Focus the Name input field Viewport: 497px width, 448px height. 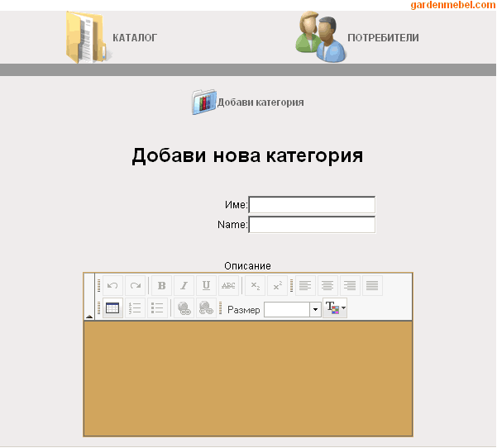coord(313,224)
